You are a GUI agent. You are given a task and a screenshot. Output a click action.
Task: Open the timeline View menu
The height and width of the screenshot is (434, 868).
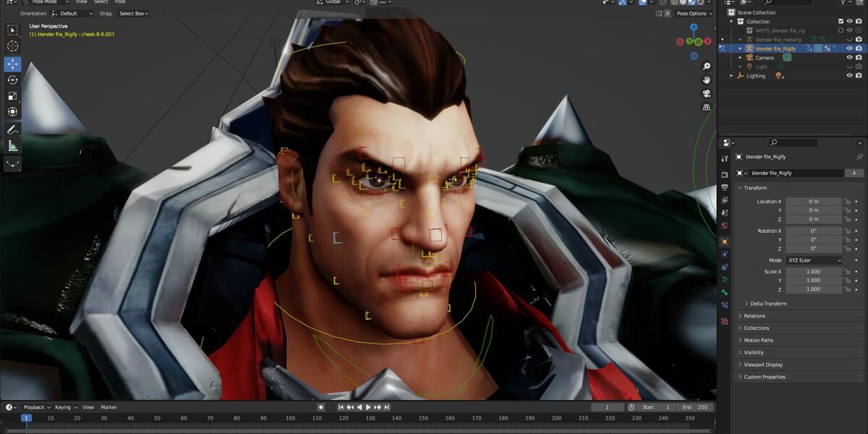pos(88,407)
